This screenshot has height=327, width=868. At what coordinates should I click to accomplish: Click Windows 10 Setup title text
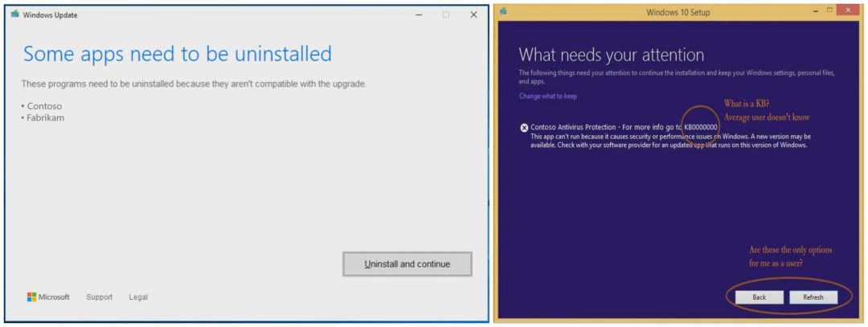point(678,12)
